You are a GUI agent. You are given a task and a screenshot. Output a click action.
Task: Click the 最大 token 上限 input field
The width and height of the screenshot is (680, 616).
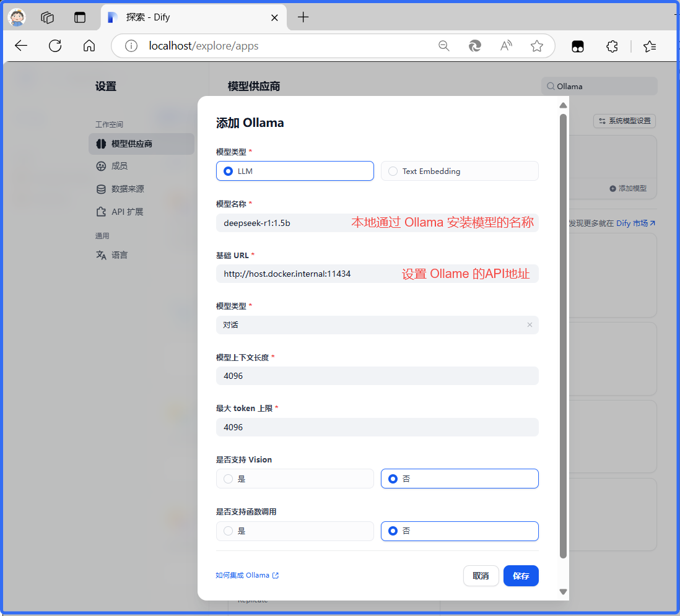pyautogui.click(x=377, y=427)
